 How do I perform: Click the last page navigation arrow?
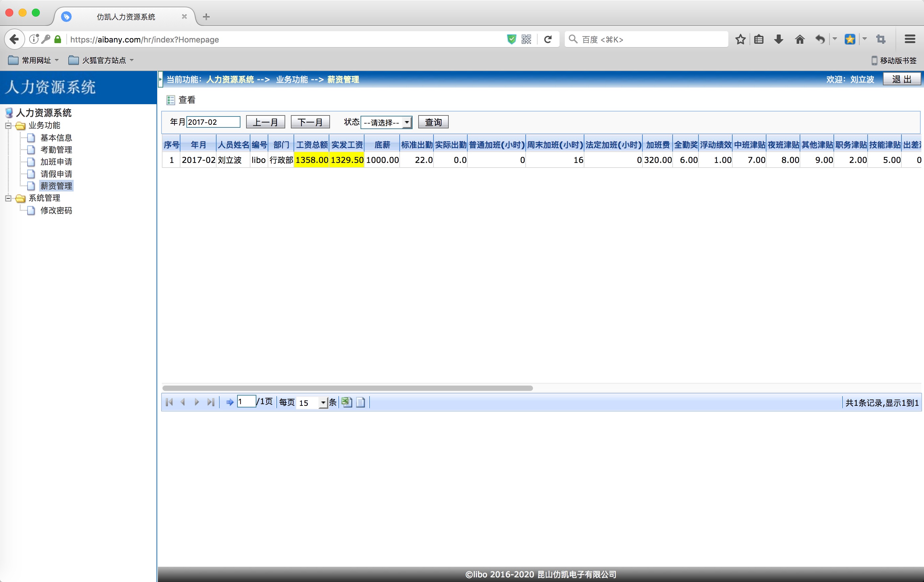(211, 402)
